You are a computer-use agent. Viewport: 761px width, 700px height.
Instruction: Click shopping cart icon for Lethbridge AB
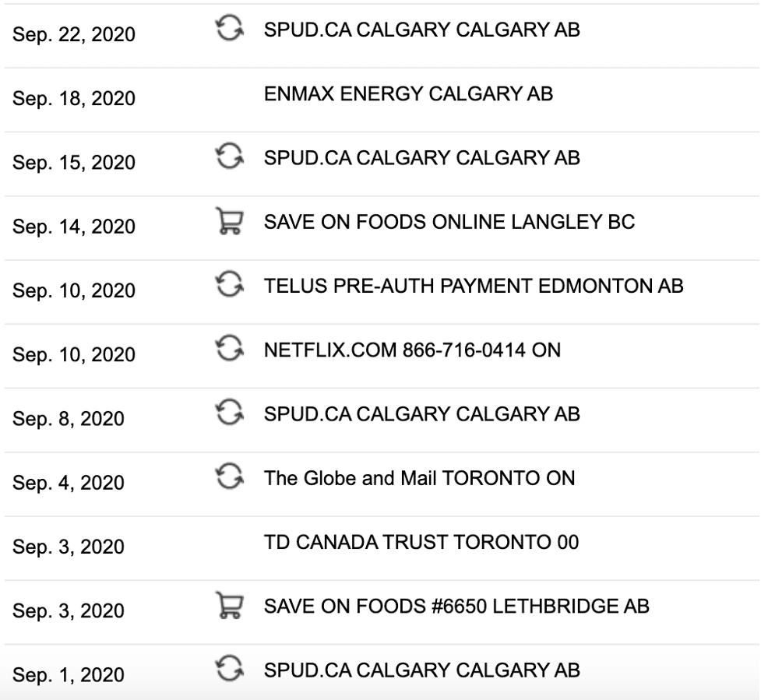coord(230,605)
